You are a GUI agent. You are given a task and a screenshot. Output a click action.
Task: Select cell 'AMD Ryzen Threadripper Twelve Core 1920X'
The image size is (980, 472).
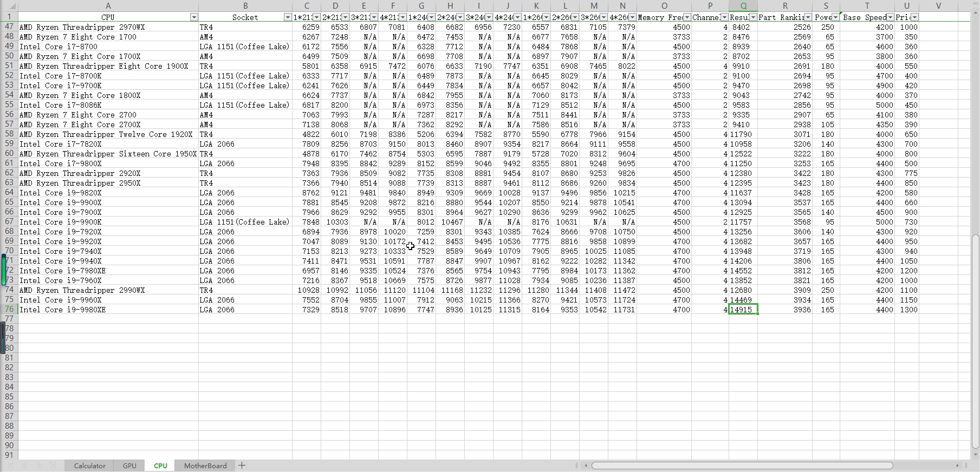pos(108,134)
